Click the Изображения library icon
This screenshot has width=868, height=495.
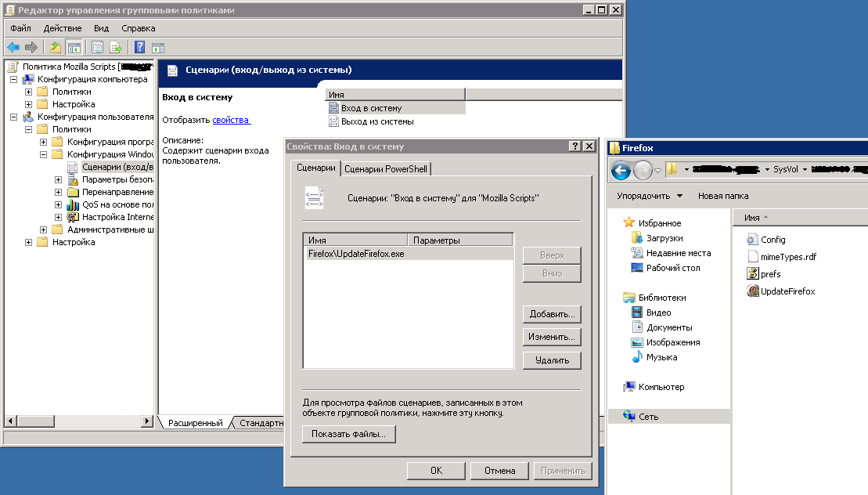(636, 342)
